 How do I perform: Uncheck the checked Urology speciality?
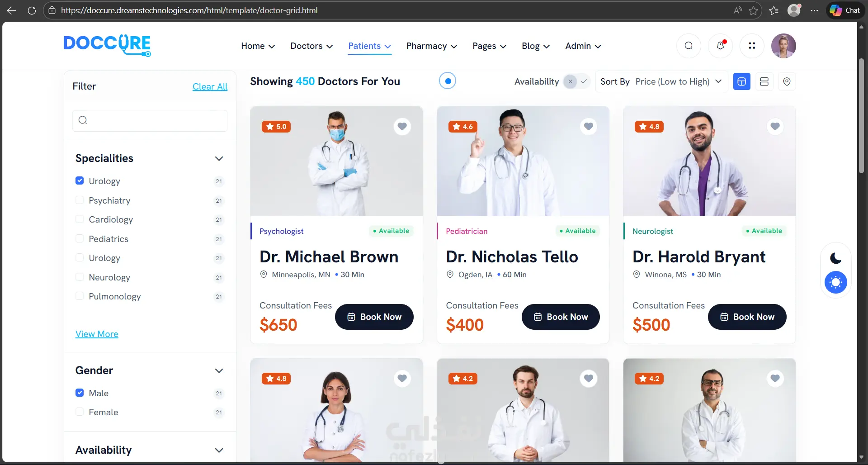pos(80,180)
